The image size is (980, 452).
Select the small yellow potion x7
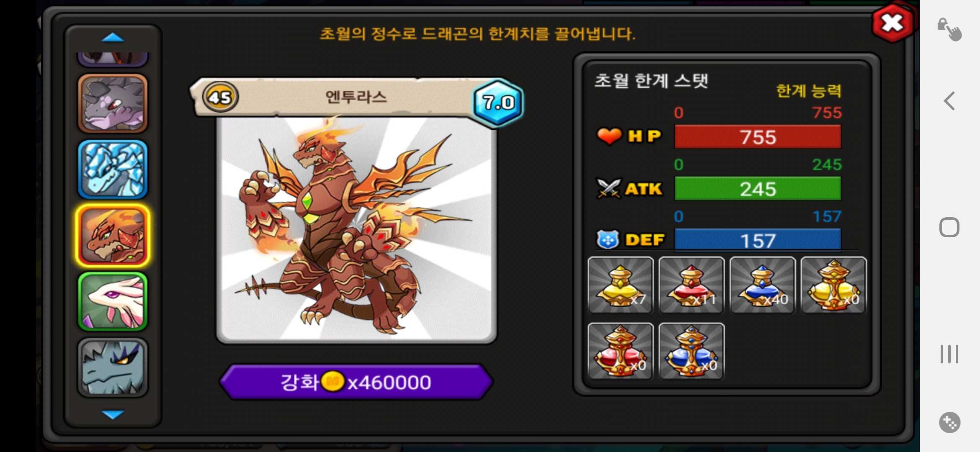620,285
